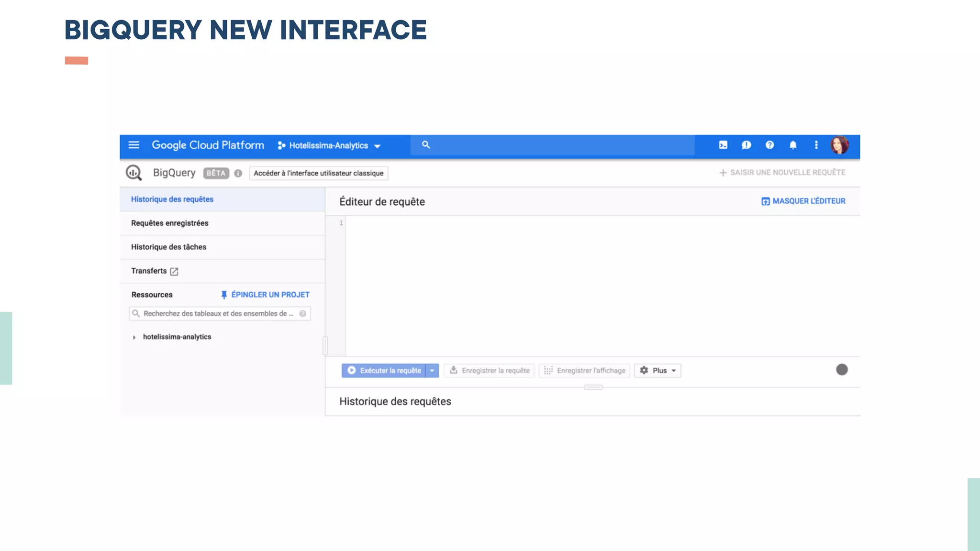
Task: Open the three-dot settings menu
Action: click(816, 145)
